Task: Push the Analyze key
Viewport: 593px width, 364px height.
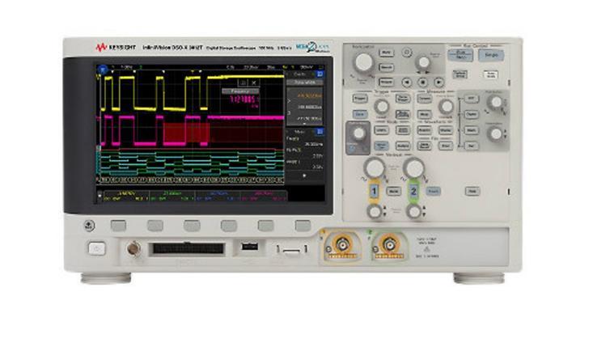Action: pos(403,146)
